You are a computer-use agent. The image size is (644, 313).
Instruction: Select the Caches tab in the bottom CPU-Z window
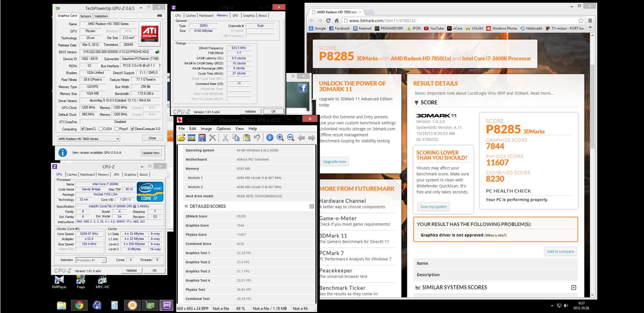pyautogui.click(x=72, y=175)
